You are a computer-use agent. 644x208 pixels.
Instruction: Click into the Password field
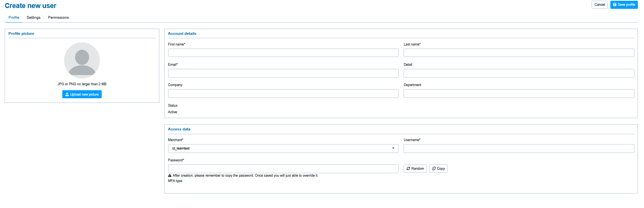pos(283,169)
